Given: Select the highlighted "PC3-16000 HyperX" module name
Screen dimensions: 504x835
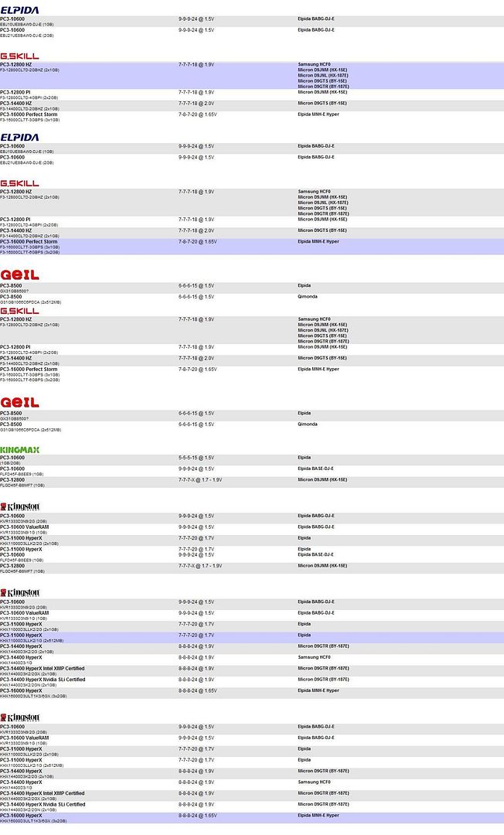Looking at the screenshot, I should click(x=22, y=816).
